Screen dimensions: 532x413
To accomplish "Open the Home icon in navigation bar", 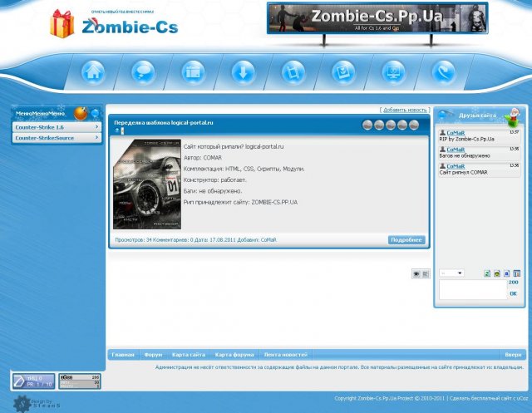I will tap(93, 72).
